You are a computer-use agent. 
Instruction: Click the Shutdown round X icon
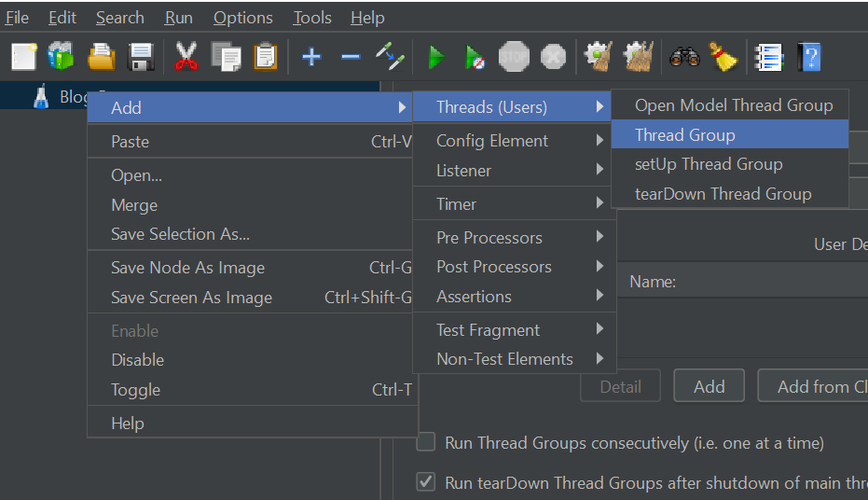point(553,57)
